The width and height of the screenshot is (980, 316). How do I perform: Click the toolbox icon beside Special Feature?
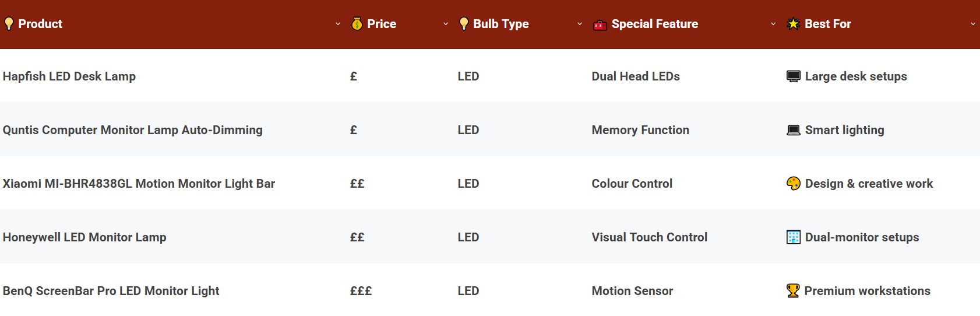(x=600, y=24)
